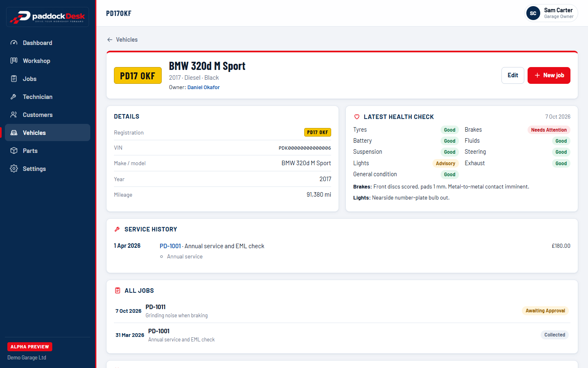This screenshot has width=588, height=368.
Task: Click the Advisory badge for Lights
Action: pyautogui.click(x=445, y=164)
